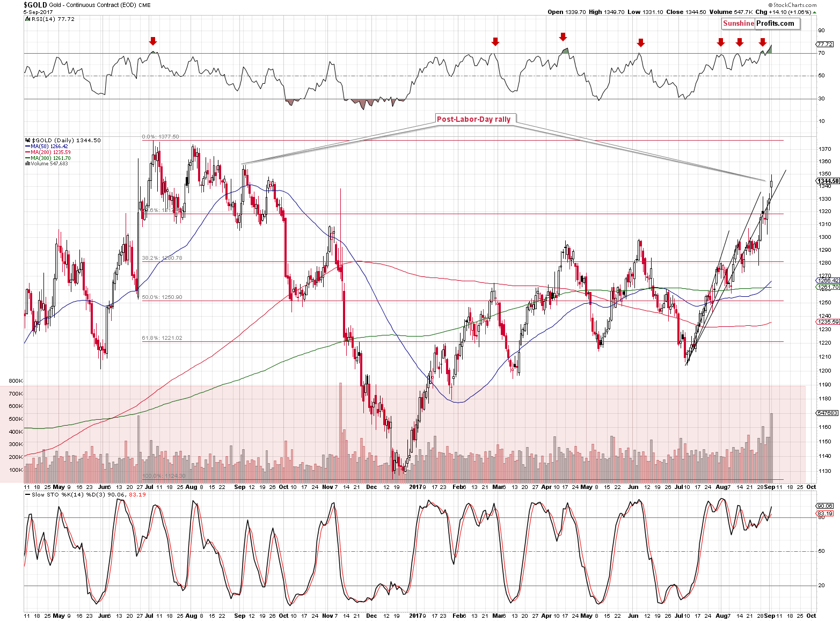The width and height of the screenshot is (840, 621).
Task: Click the RSI(14) 77.72 indicator label
Action: (53, 19)
